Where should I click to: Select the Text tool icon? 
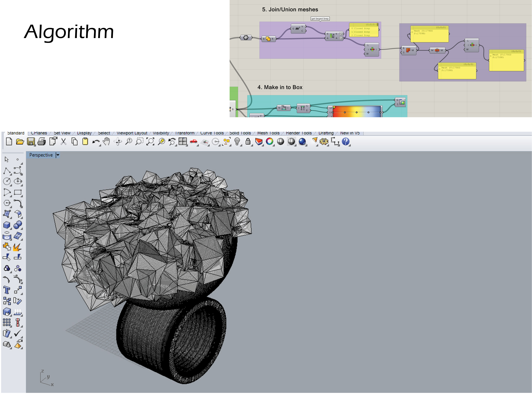pyautogui.click(x=7, y=290)
